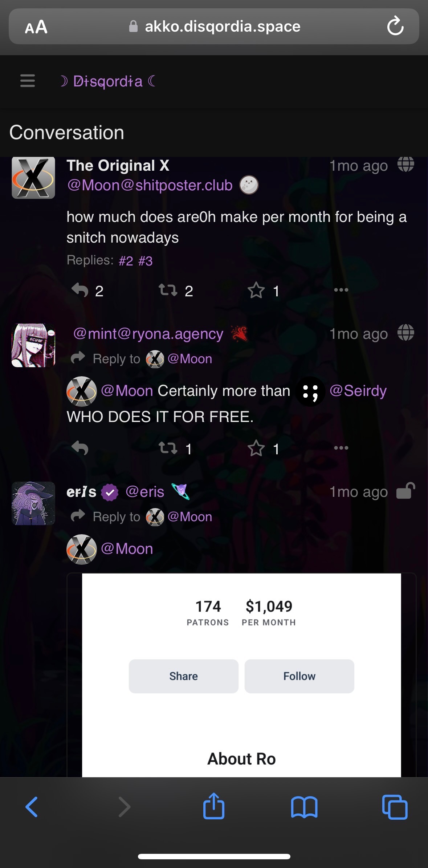Open the AA reader text-size menu
This screenshot has height=868, width=428.
[36, 27]
